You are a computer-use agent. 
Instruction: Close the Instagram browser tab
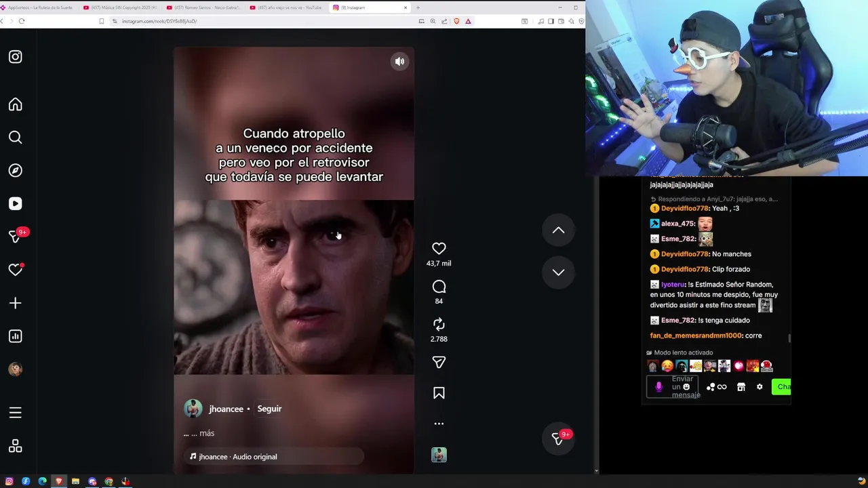[x=406, y=7]
